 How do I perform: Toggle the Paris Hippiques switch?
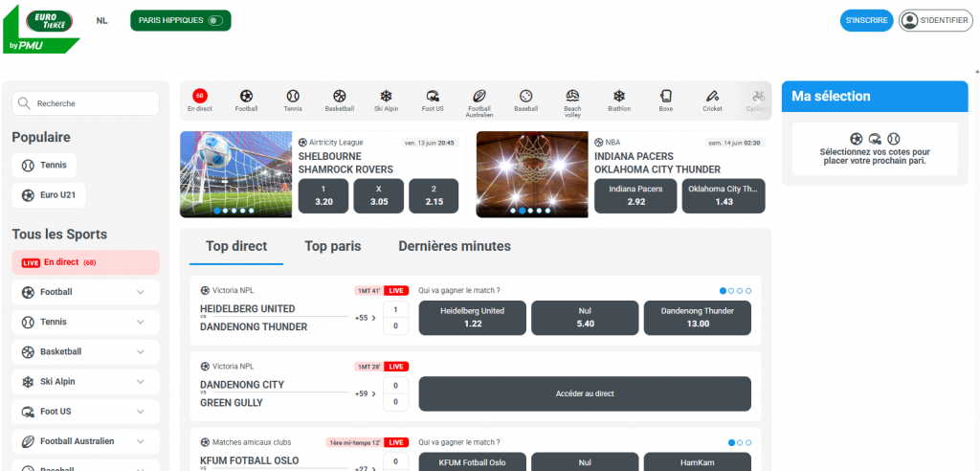tap(215, 20)
